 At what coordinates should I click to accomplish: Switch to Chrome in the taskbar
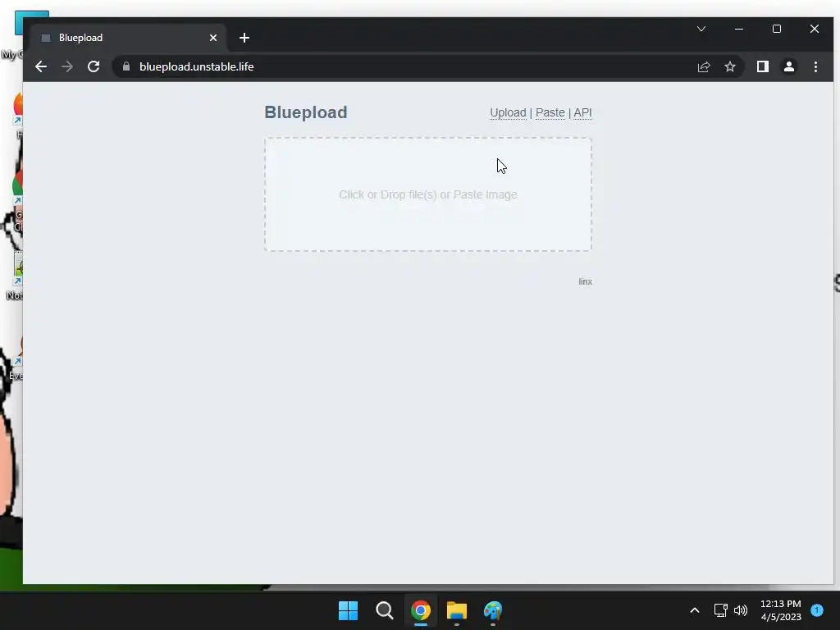(421, 610)
